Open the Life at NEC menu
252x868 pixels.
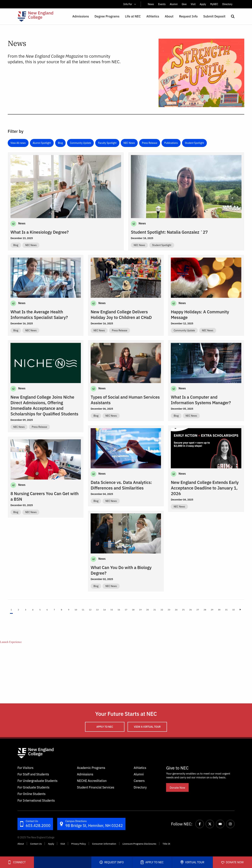(133, 16)
